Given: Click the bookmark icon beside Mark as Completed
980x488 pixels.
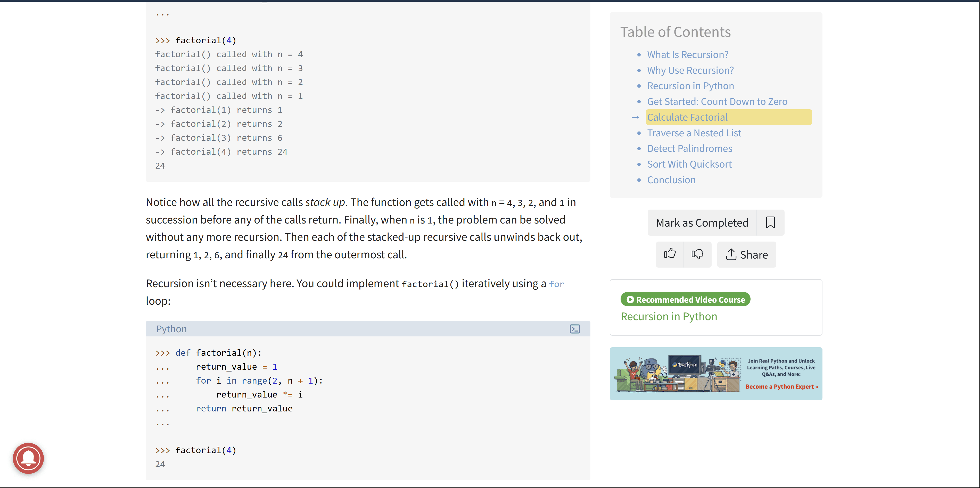Looking at the screenshot, I should click(x=771, y=222).
